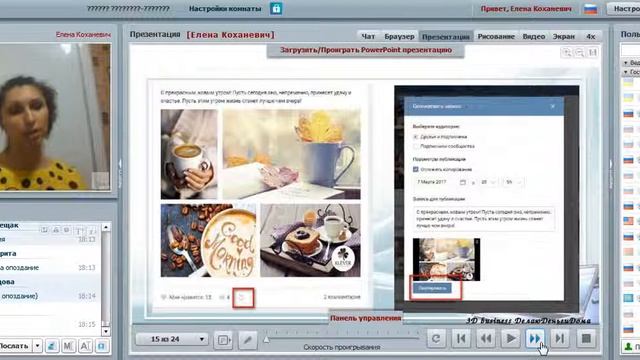Select the 4x layout tab

point(591,36)
